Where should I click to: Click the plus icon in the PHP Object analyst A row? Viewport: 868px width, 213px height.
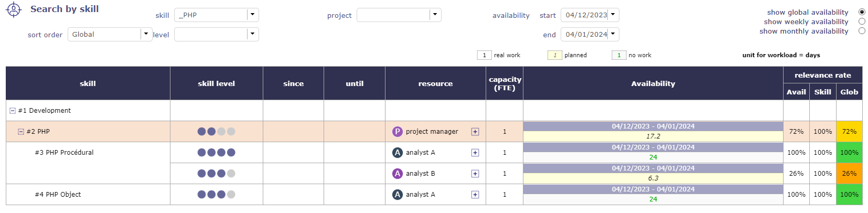pos(475,195)
